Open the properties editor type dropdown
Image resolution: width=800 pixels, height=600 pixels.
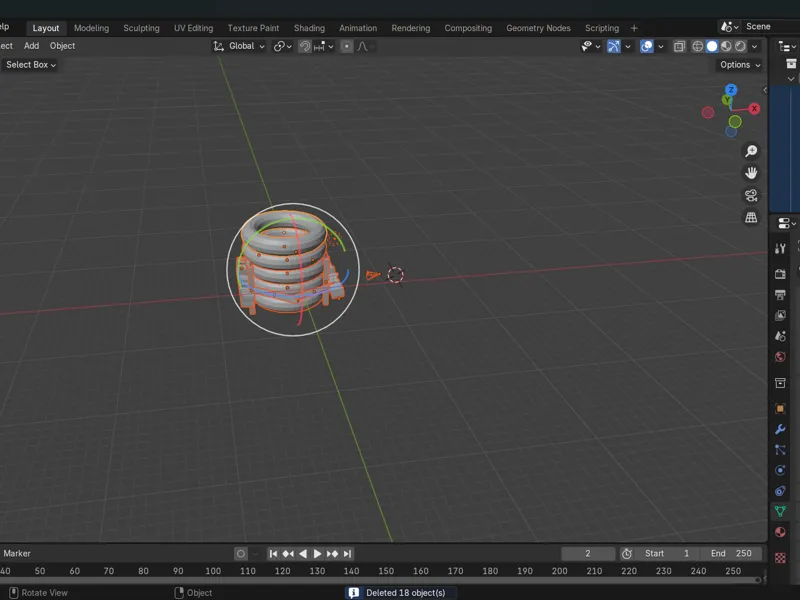[787, 223]
